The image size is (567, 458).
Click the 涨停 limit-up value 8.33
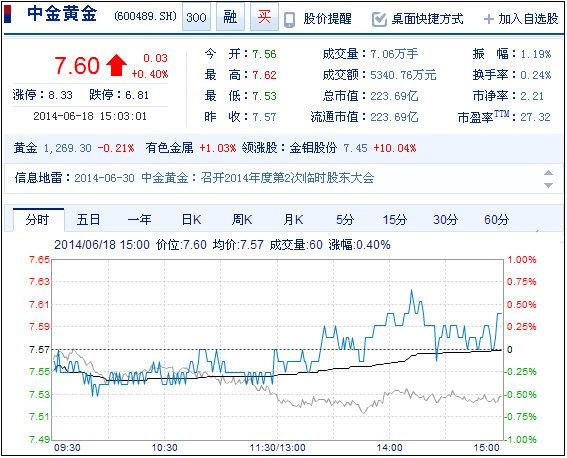coord(60,95)
